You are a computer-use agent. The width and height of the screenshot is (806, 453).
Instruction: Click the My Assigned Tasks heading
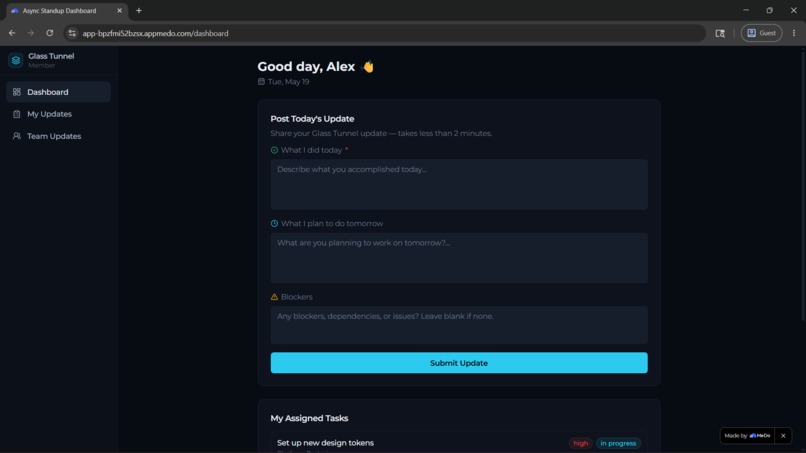coord(309,418)
